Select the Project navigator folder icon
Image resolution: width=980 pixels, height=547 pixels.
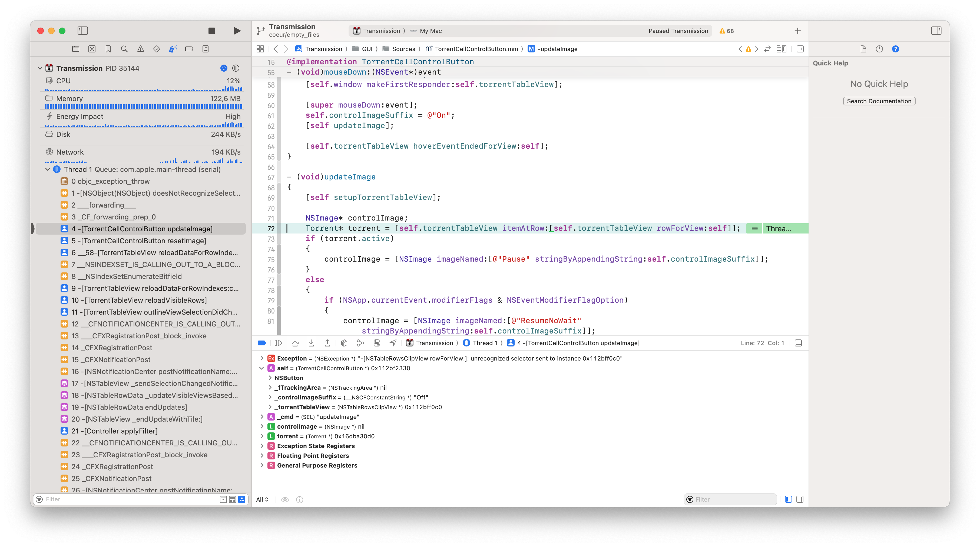tap(76, 49)
